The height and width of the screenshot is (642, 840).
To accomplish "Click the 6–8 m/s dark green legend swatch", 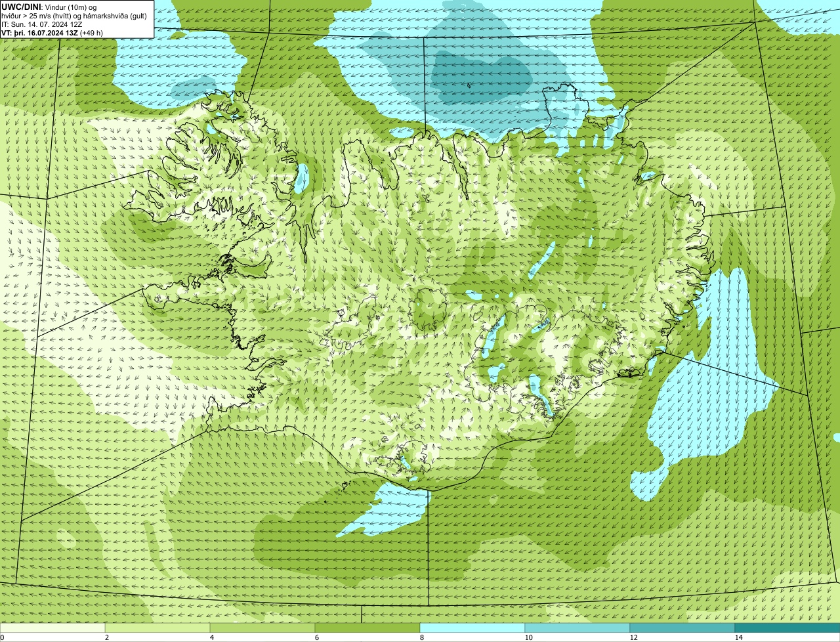I will 367,628.
